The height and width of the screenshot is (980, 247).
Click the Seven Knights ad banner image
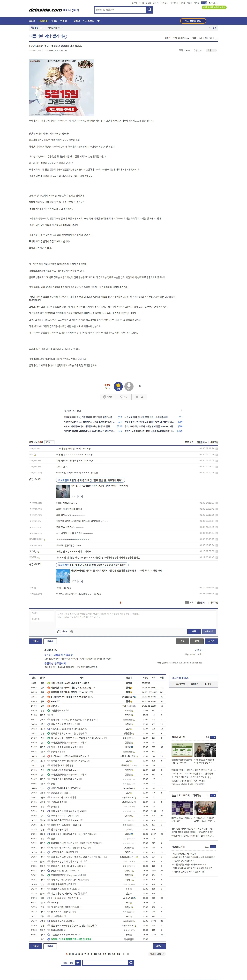coord(62,88)
